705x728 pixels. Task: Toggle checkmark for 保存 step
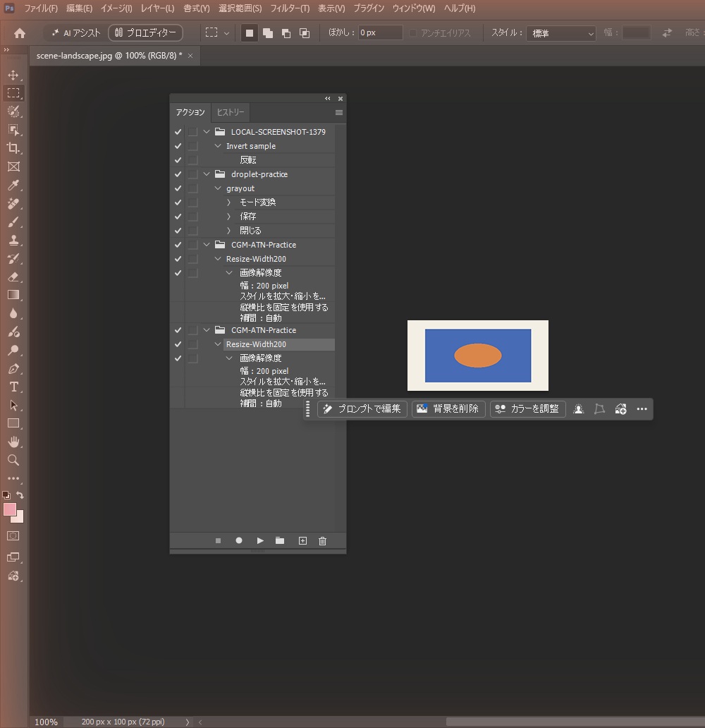click(x=178, y=217)
